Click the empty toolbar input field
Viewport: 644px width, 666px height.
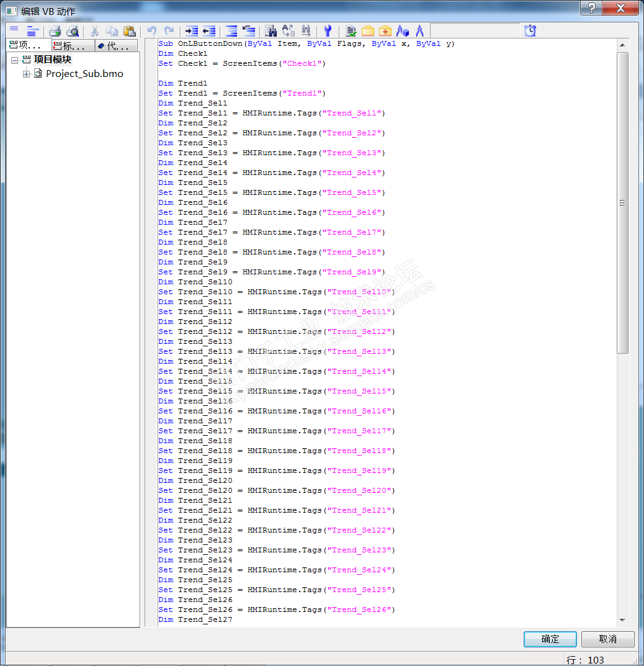475,31
